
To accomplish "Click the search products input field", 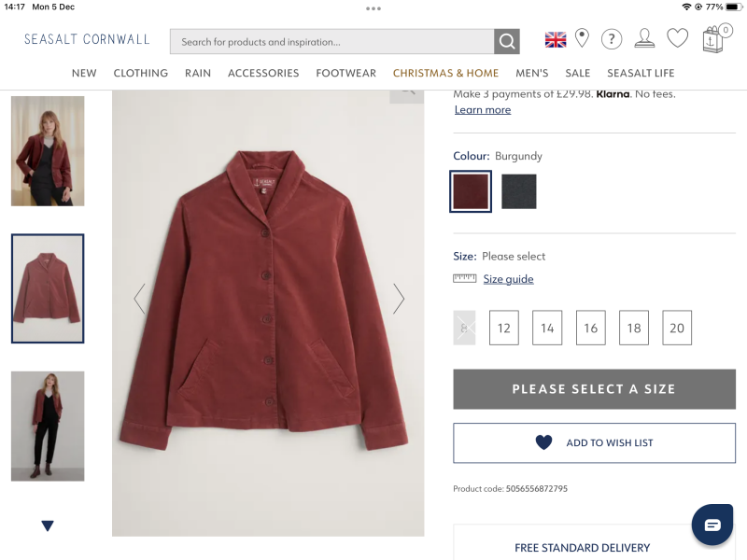I will click(x=331, y=41).
